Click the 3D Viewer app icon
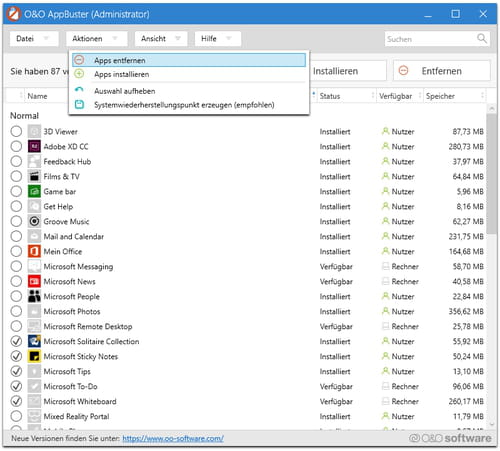Viewport: 500px width, 451px height. click(34, 131)
